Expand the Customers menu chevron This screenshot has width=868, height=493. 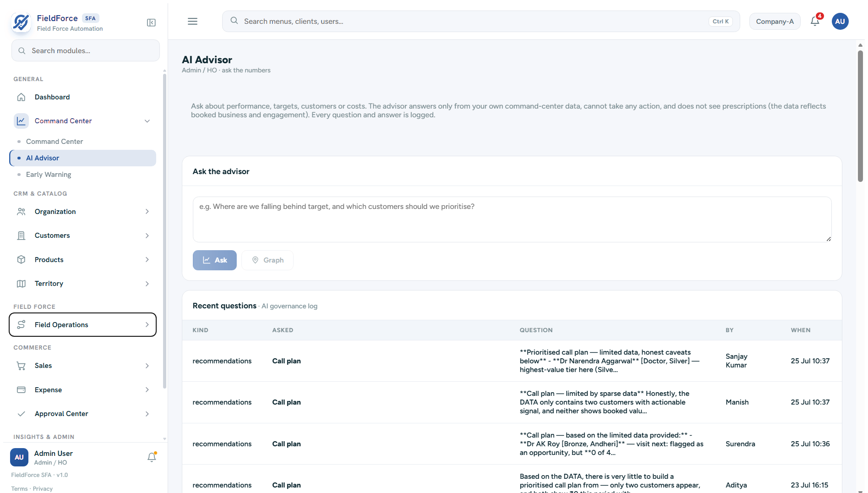click(147, 236)
